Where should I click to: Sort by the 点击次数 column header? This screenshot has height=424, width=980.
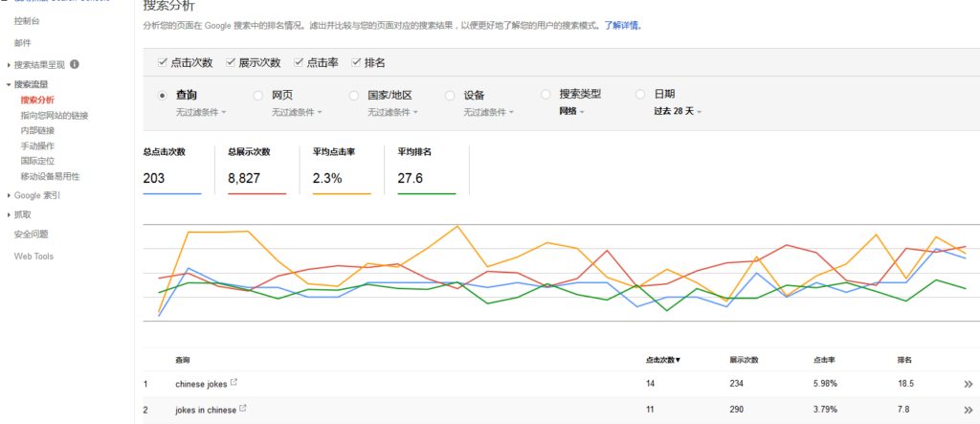click(x=663, y=360)
